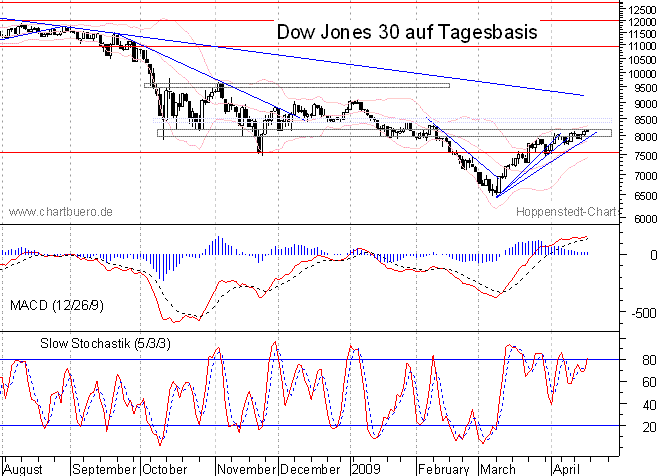Click the Stochastik panel's "60" axis label
This screenshot has height=476, width=660.
pos(649,382)
